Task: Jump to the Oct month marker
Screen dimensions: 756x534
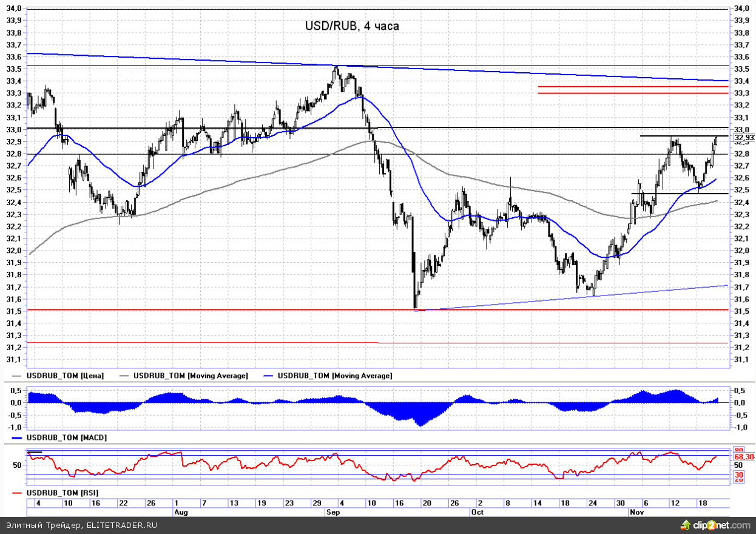Action: tap(477, 512)
